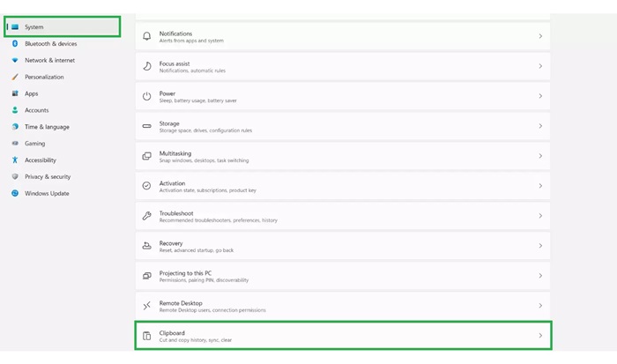Click the Network wifi icon in sidebar
Image resolution: width=617 pixels, height=364 pixels.
pyautogui.click(x=15, y=60)
